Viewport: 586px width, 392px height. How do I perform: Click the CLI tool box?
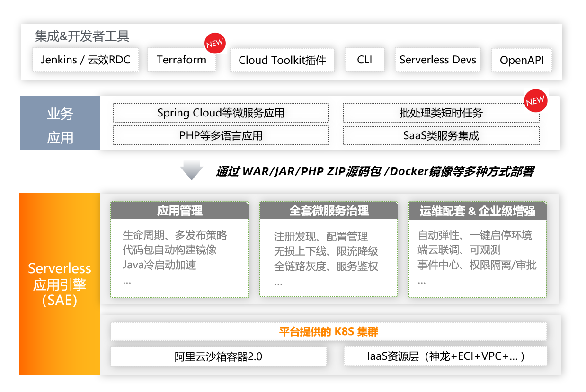tap(364, 60)
